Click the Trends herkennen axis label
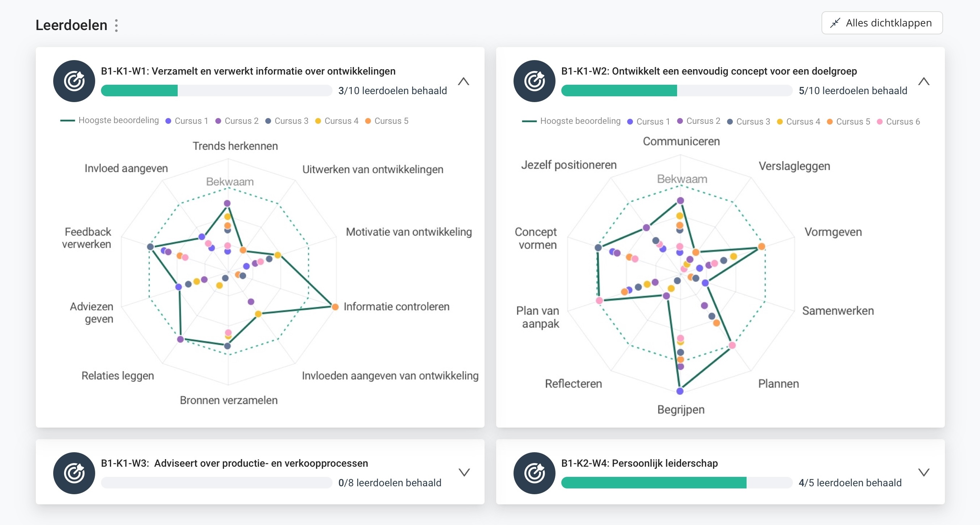The image size is (980, 525). (235, 146)
